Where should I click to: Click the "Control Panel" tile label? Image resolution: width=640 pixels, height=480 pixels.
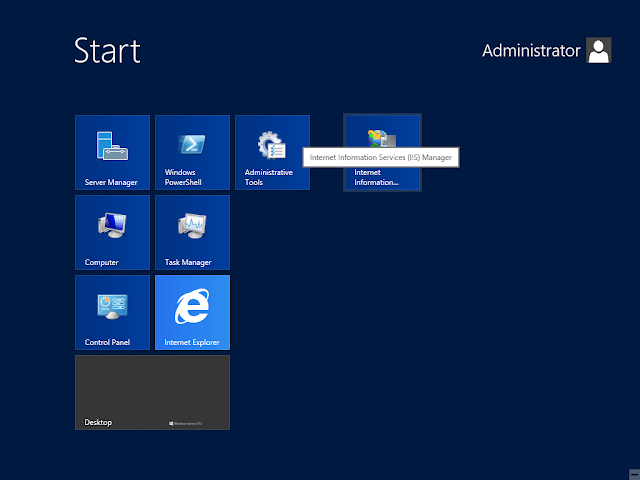(x=108, y=343)
